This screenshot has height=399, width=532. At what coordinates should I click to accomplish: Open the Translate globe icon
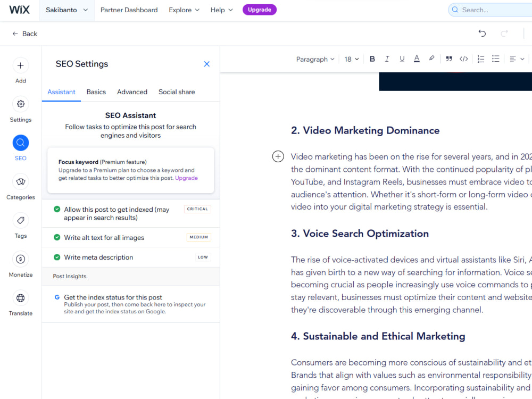click(20, 298)
